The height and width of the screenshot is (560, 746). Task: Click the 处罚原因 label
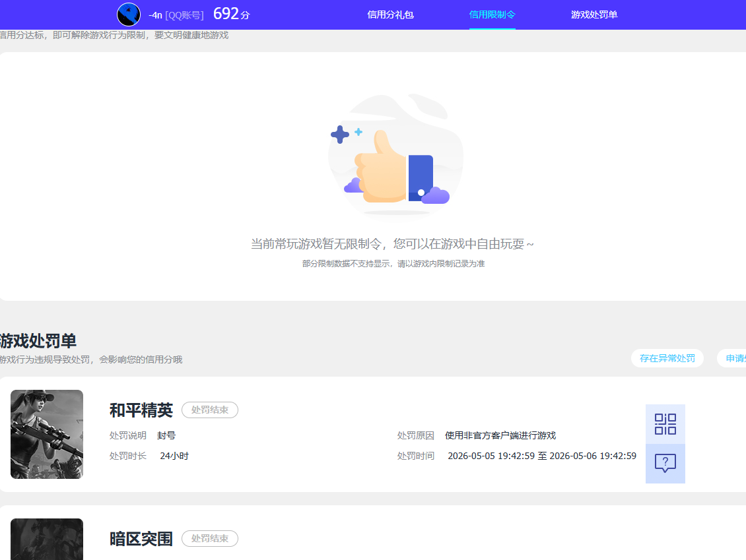(415, 435)
